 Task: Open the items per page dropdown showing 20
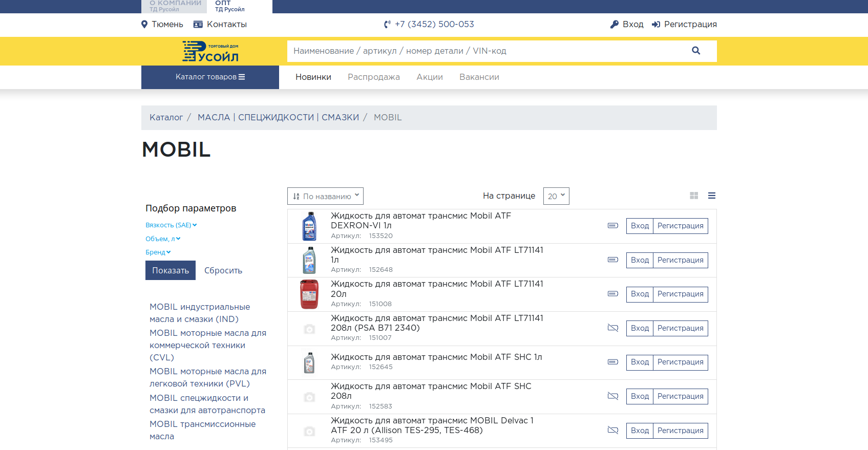[x=556, y=196]
